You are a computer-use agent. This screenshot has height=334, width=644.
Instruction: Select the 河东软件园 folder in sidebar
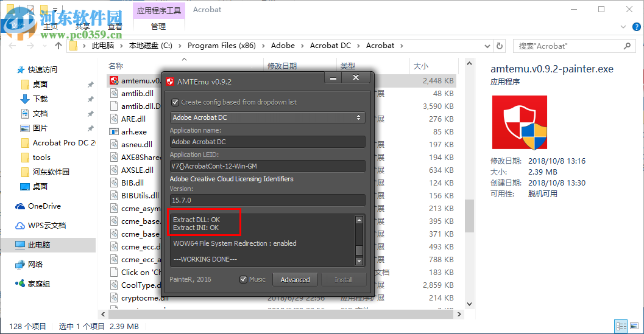45,172
